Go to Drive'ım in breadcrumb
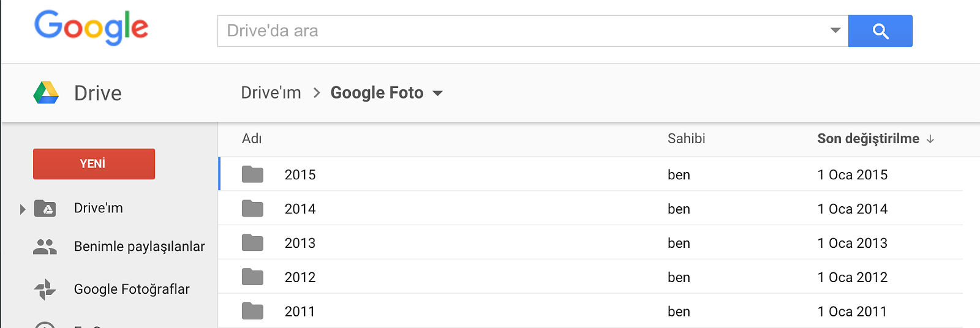 point(271,93)
